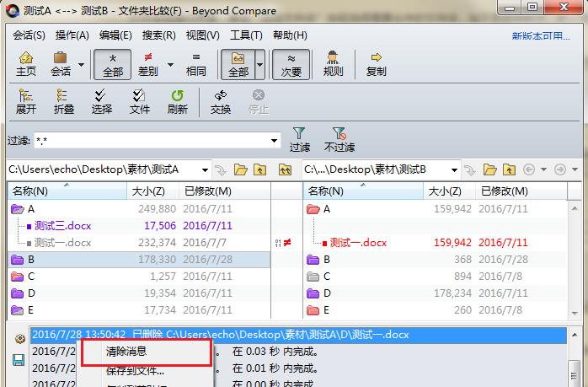Sort left pane by Size (大小(Z)) header

point(152,191)
